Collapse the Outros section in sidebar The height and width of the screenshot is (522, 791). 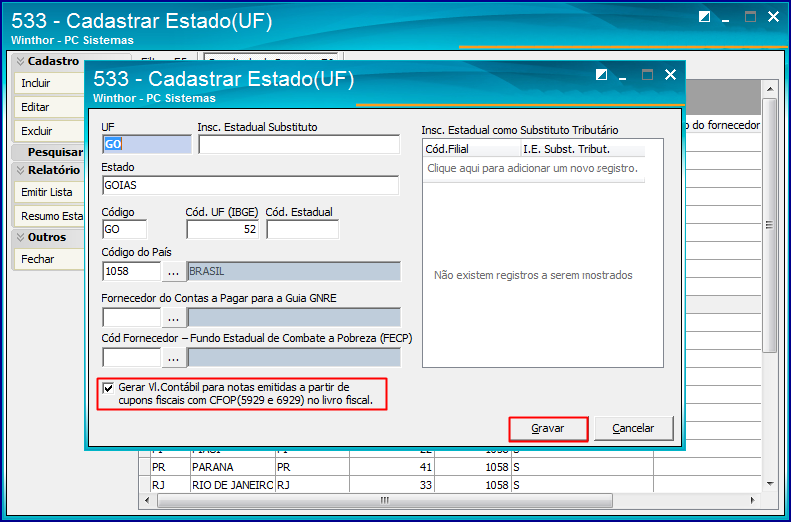pyautogui.click(x=21, y=237)
